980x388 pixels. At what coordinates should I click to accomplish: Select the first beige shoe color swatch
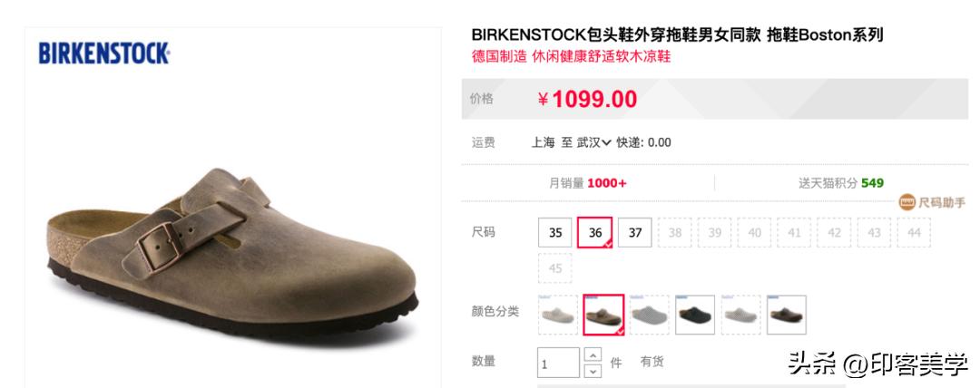coord(557,315)
